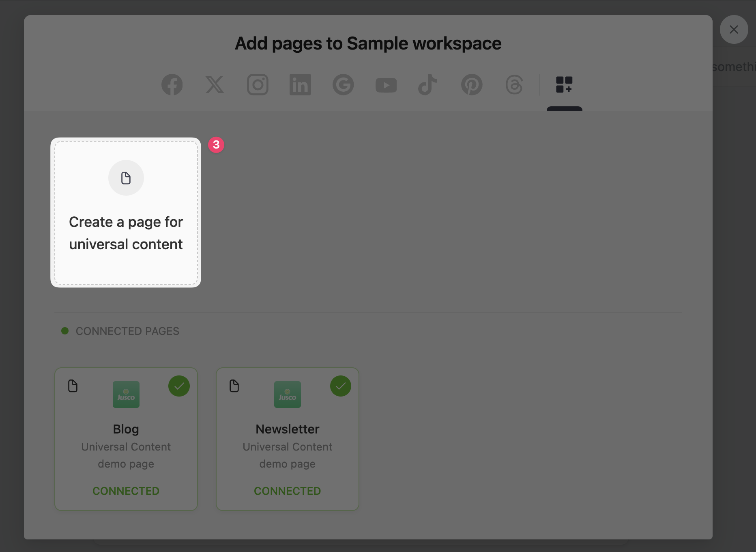Click the Blog page Jusco thumbnail
756x552 pixels.
[126, 395]
